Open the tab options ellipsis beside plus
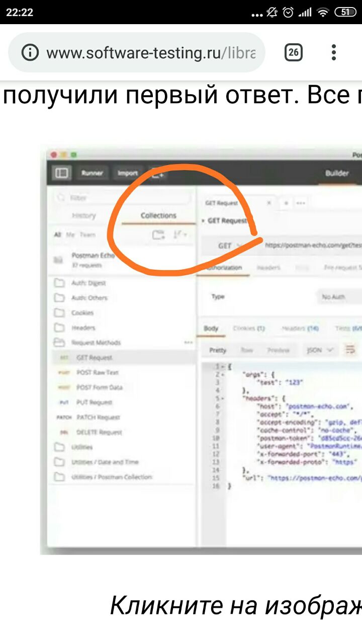The height and width of the screenshot is (644, 362). pos(301,203)
